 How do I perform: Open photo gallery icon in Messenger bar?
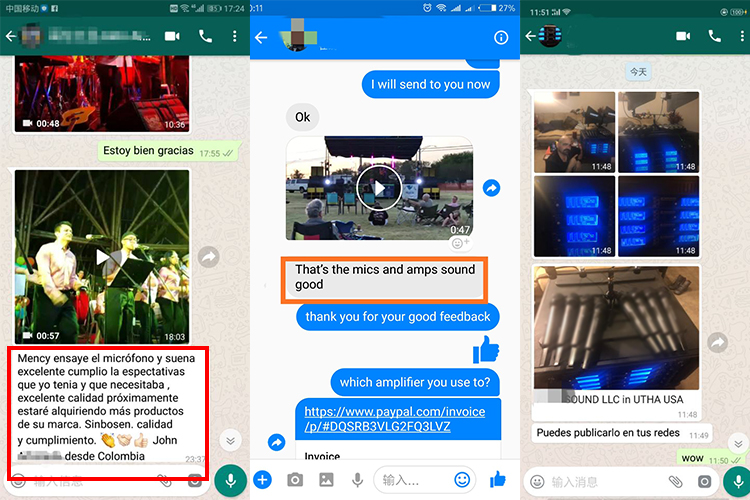(x=326, y=479)
